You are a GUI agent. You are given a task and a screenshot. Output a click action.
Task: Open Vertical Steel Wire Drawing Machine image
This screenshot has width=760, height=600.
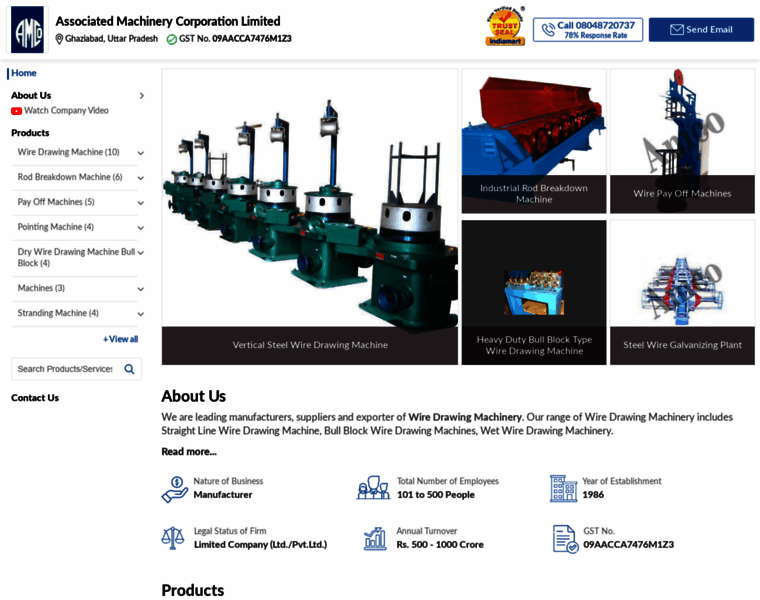point(310,217)
